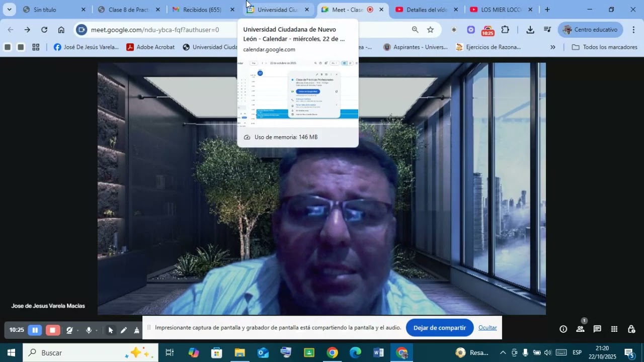Toggle the recorder's webcam off icon
Screen dimensions: 644x362
[x=69, y=330]
